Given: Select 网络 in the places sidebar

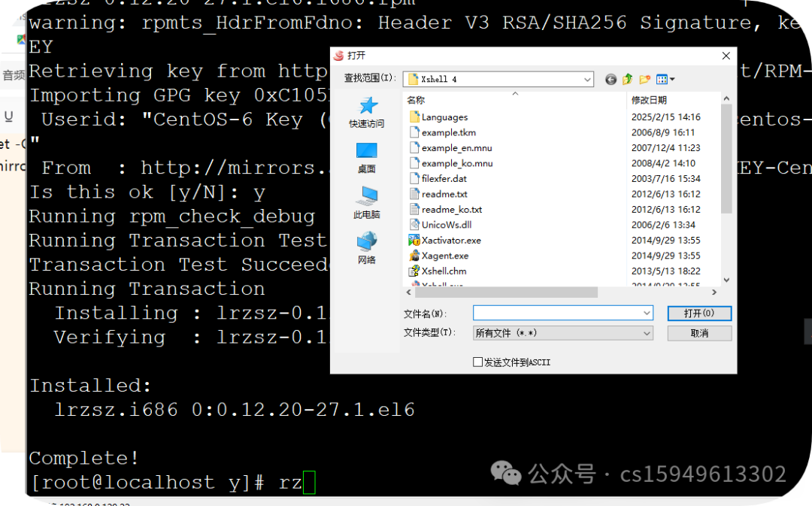Looking at the screenshot, I should click(367, 249).
